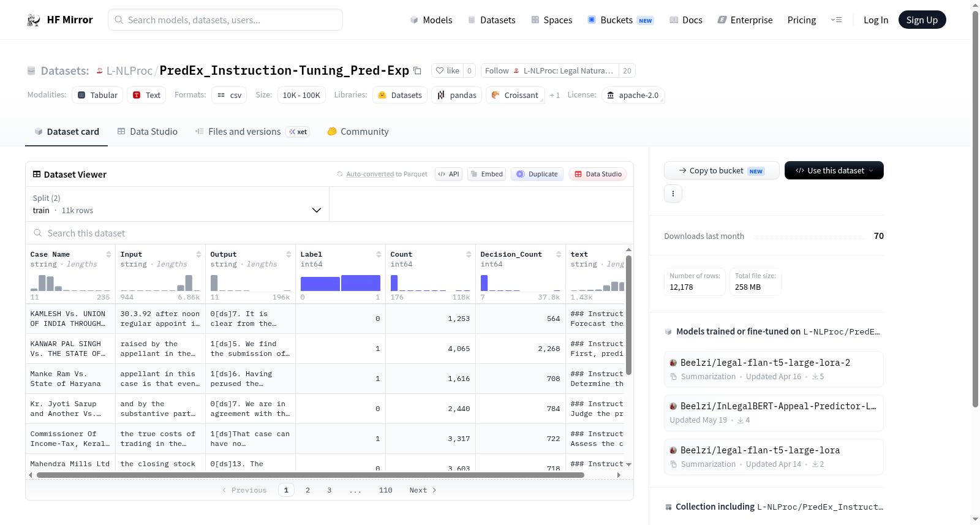Click the tallest Count histogram bar
The width and height of the screenshot is (980, 525).
(394, 283)
